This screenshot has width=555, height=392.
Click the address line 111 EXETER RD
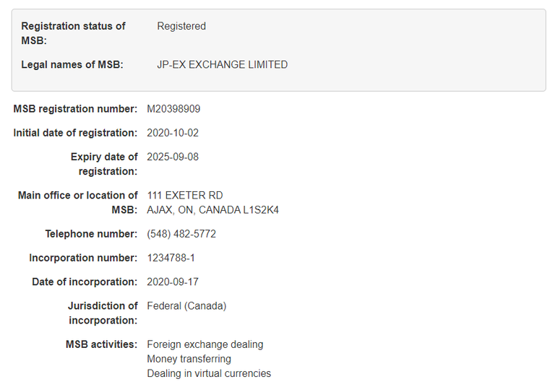(185, 196)
